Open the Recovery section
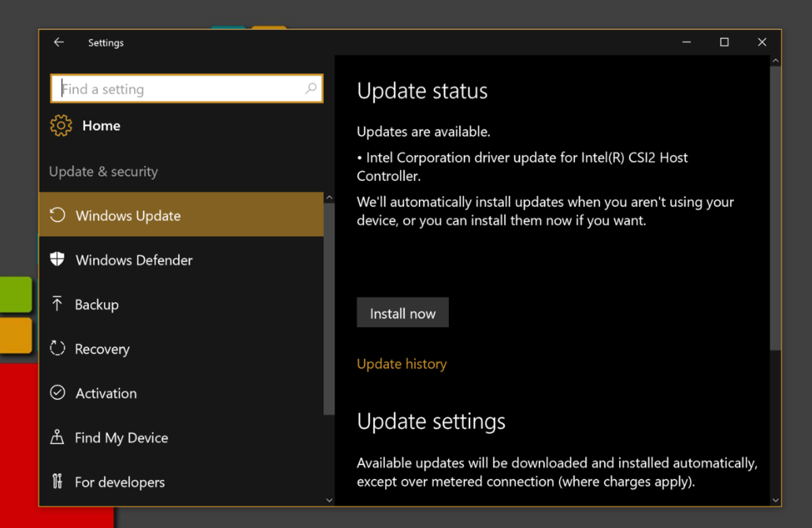The width and height of the screenshot is (812, 528). pyautogui.click(x=181, y=349)
